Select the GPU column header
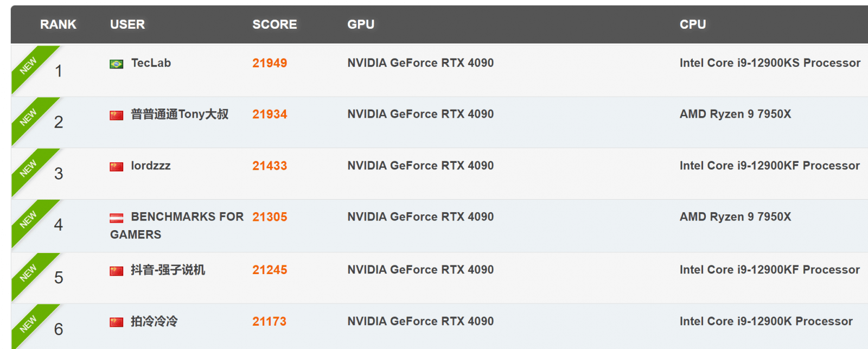The width and height of the screenshot is (868, 349). click(361, 24)
